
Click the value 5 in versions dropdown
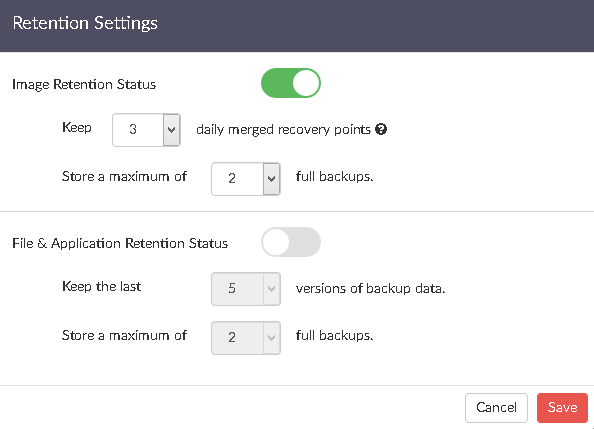click(232, 288)
